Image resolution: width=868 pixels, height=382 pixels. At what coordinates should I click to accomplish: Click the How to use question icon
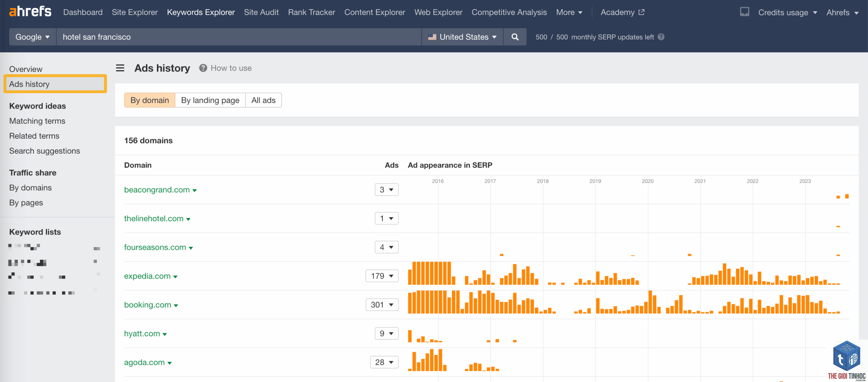pyautogui.click(x=203, y=68)
